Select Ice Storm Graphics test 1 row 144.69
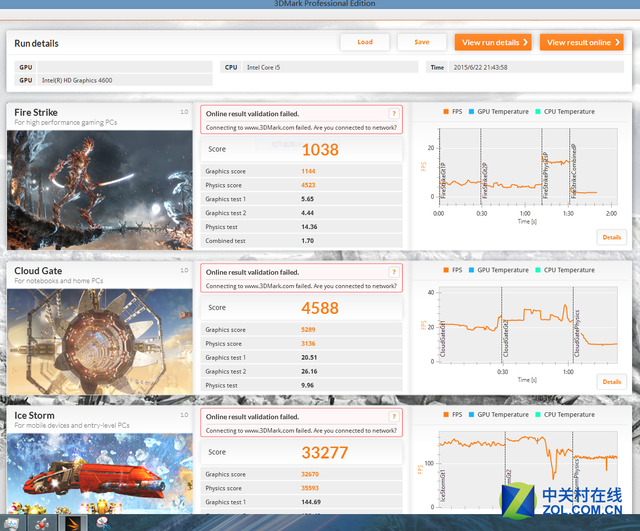The width and height of the screenshot is (640, 531). tap(301, 502)
